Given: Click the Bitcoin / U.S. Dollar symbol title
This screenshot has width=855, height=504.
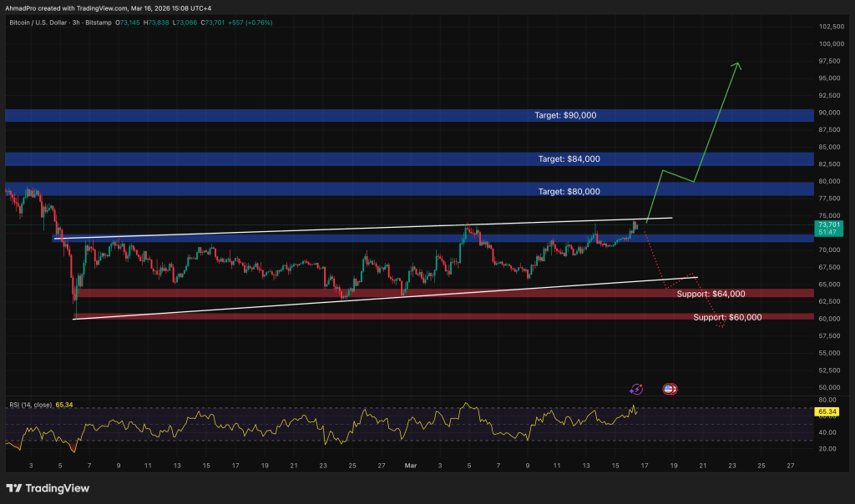Looking at the screenshot, I should click(x=56, y=23).
